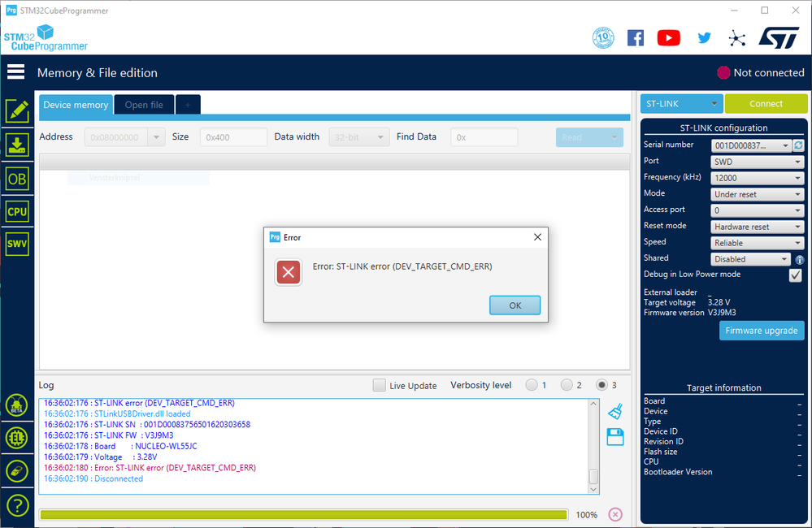Cancel operation with red X beside progress

tap(615, 514)
